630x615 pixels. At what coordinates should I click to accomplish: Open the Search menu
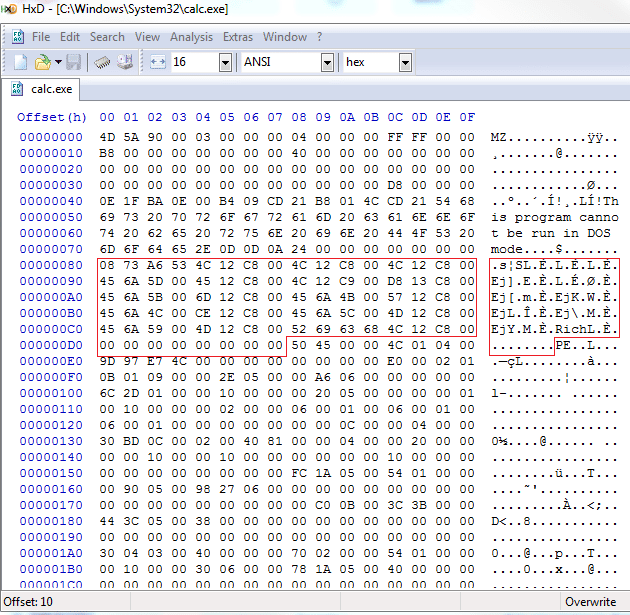[107, 37]
